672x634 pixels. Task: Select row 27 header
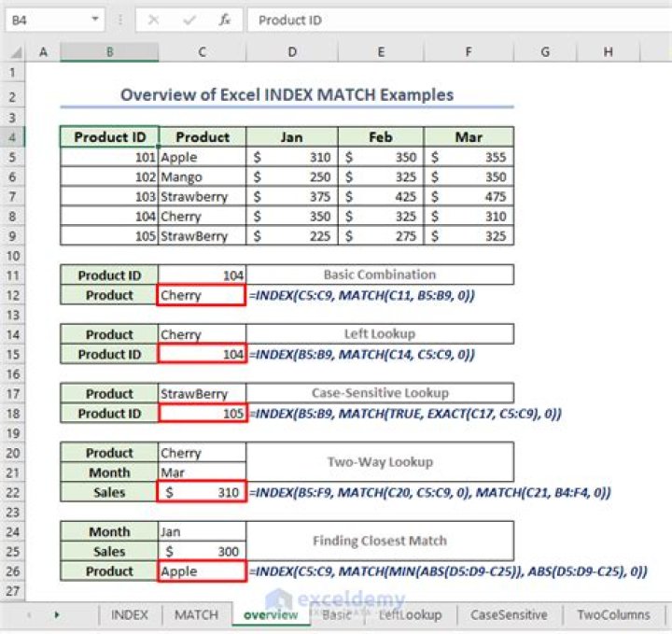click(12, 591)
